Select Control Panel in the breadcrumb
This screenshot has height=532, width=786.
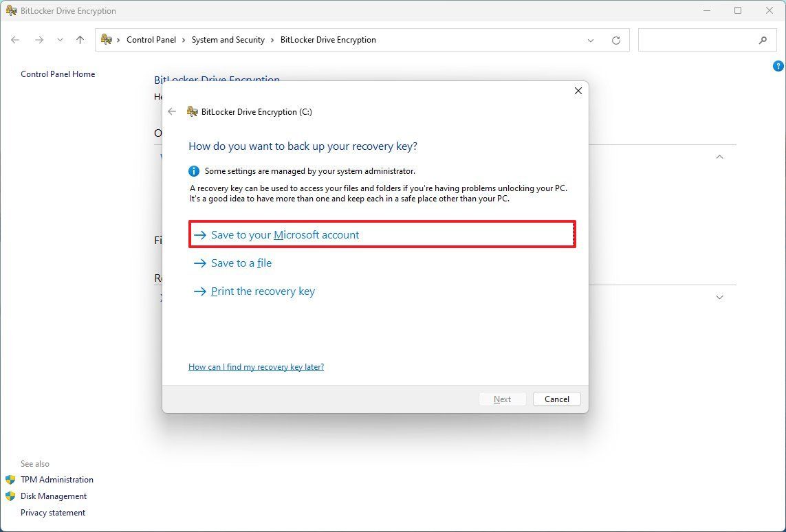point(151,40)
